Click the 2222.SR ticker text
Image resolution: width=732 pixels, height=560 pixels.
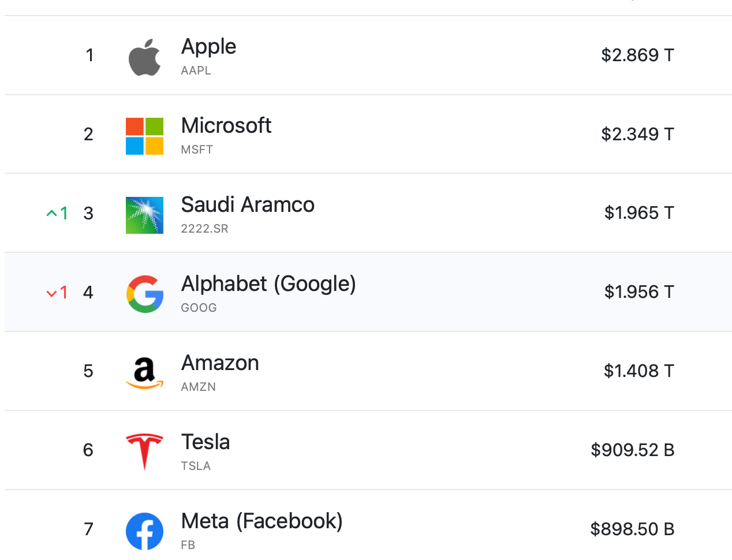pos(204,229)
